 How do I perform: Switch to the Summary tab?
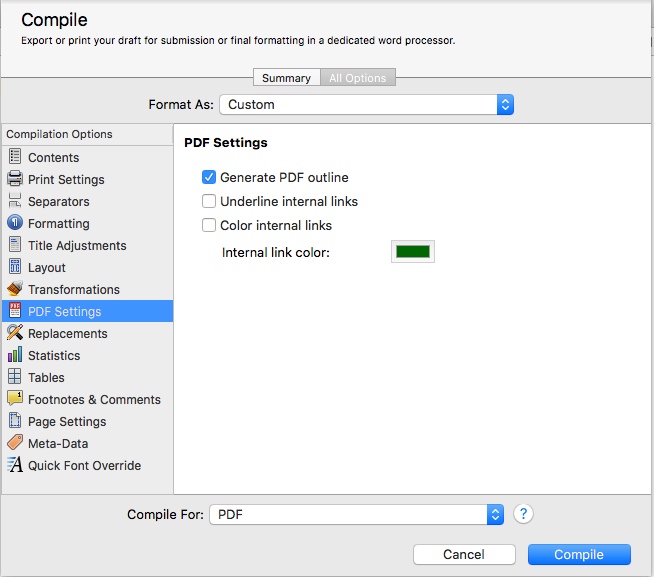click(286, 78)
